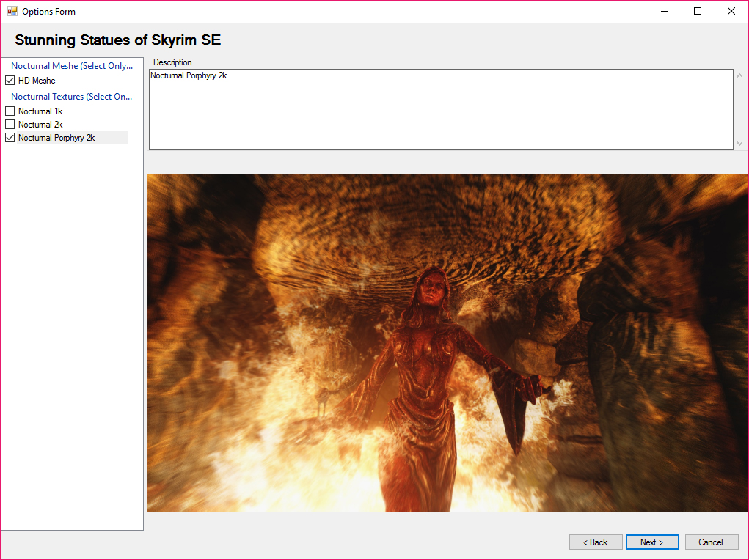Close the Options Form window

click(731, 11)
